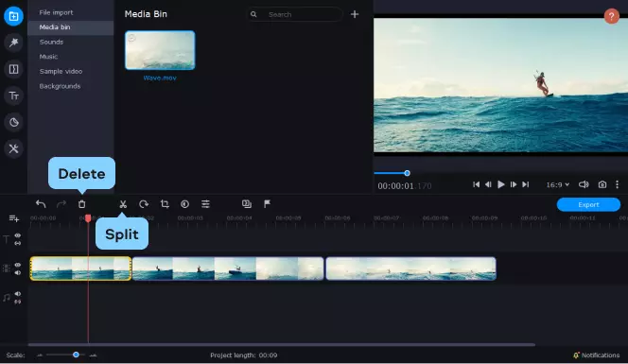Add a new track to timeline
Image resolution: width=628 pixels, height=364 pixels.
click(x=13, y=218)
